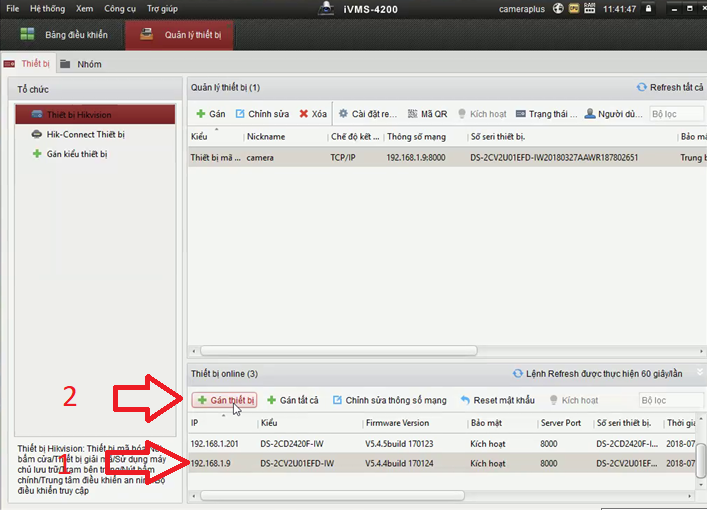
Task: Select online device 192.168.1.9 row
Action: [x=442, y=463]
